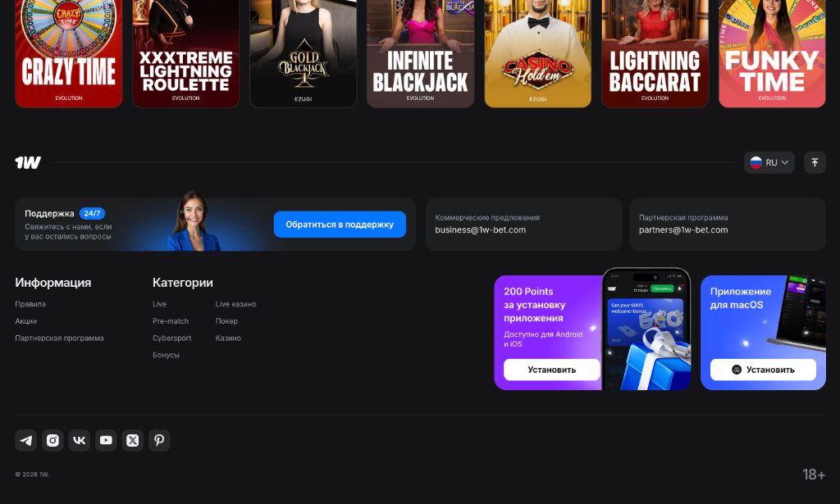Open the VK social icon
Image resolution: width=840 pixels, height=504 pixels.
(x=80, y=440)
